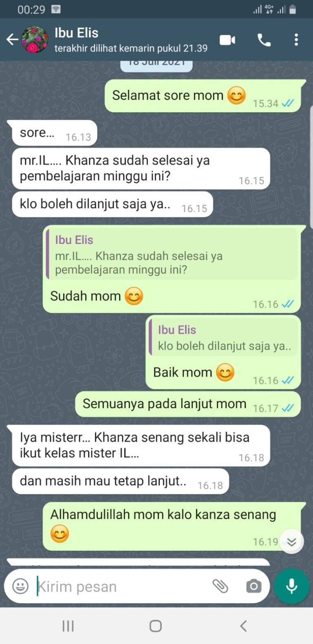Tap the Selamat sore mom message bubble

click(x=203, y=96)
